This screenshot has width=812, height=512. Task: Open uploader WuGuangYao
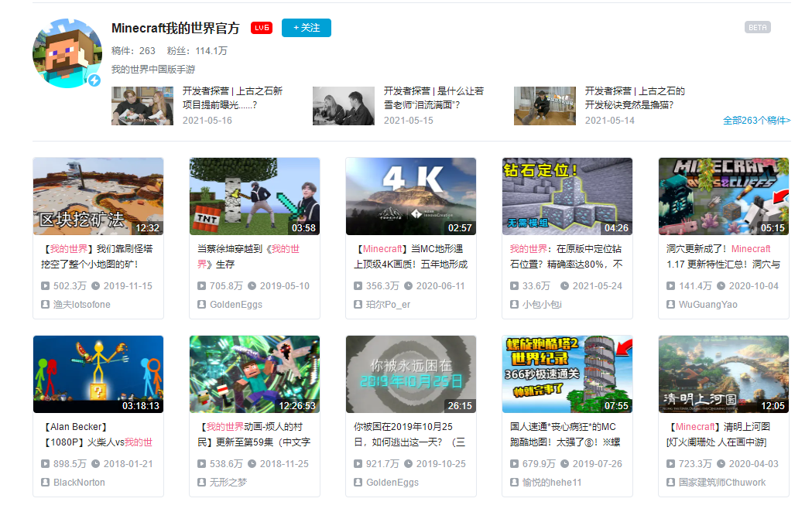[708, 305]
